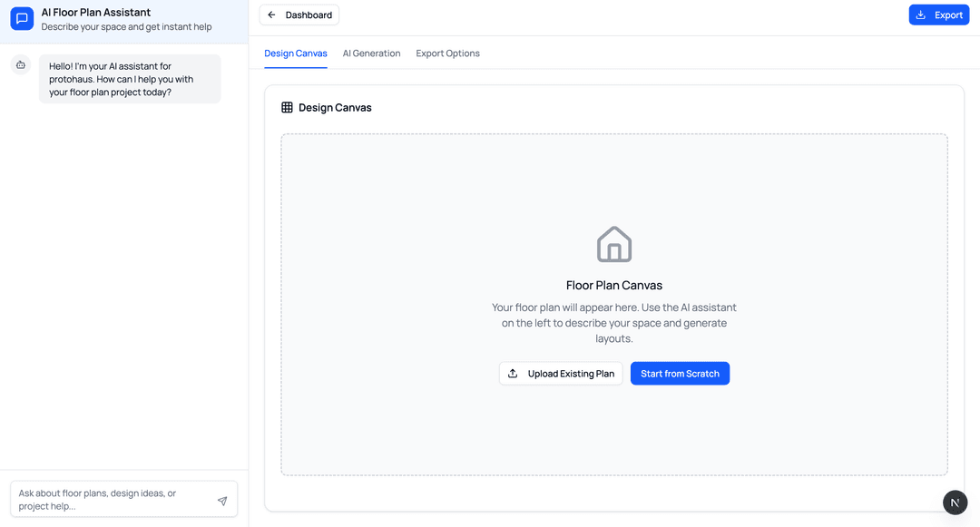Click the Floor Plan Canvas heading
980x527 pixels.
(x=614, y=286)
